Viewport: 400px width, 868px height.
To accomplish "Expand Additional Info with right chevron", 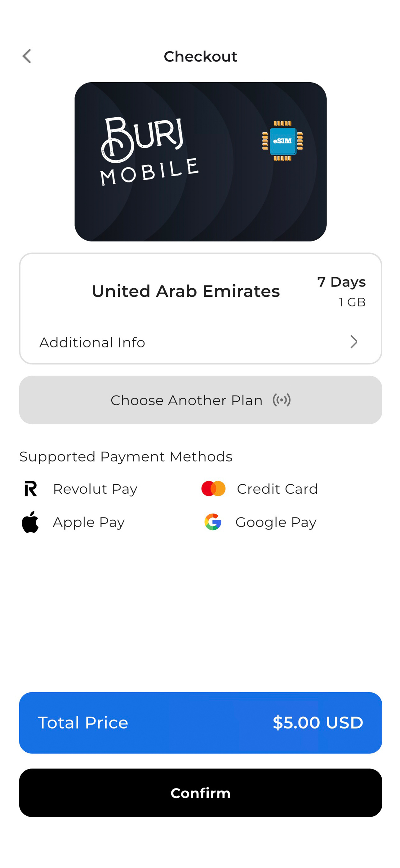I will coord(353,342).
